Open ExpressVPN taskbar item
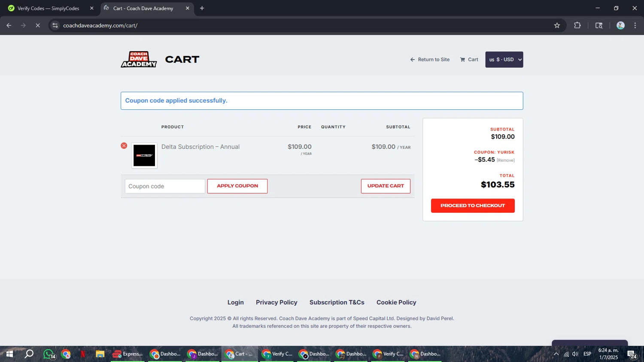 [128, 354]
